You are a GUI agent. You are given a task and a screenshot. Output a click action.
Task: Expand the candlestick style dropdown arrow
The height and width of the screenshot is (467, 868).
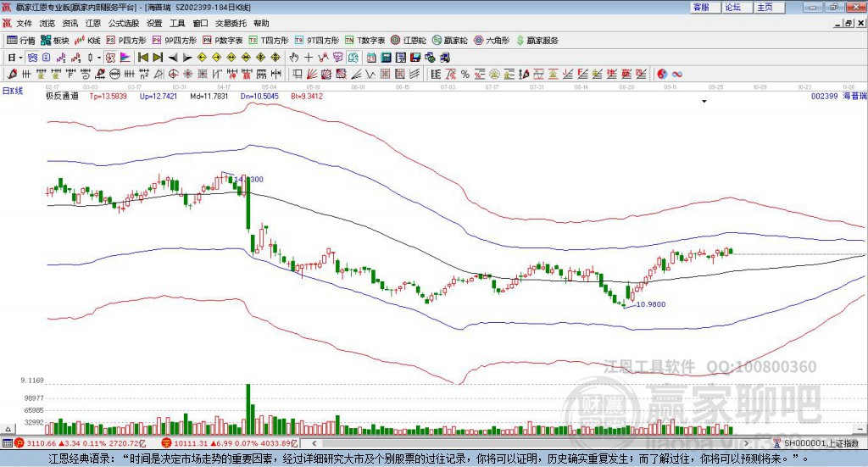(99, 58)
